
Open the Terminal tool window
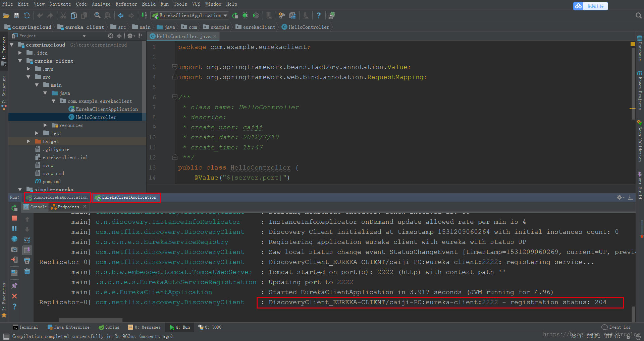[x=25, y=327]
